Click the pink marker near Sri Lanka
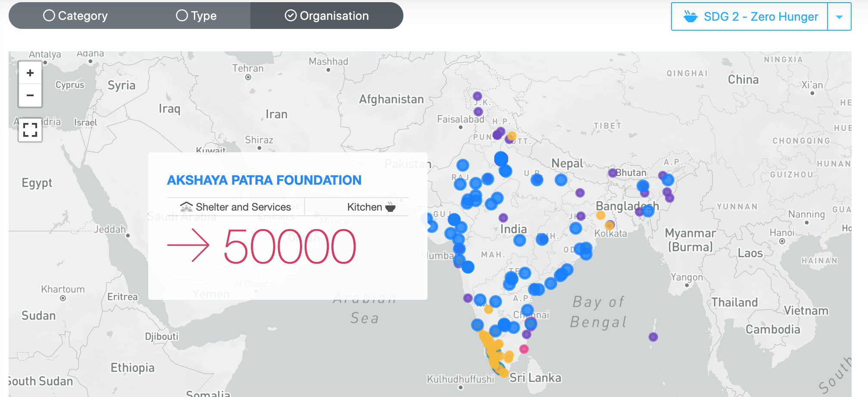 click(x=524, y=349)
